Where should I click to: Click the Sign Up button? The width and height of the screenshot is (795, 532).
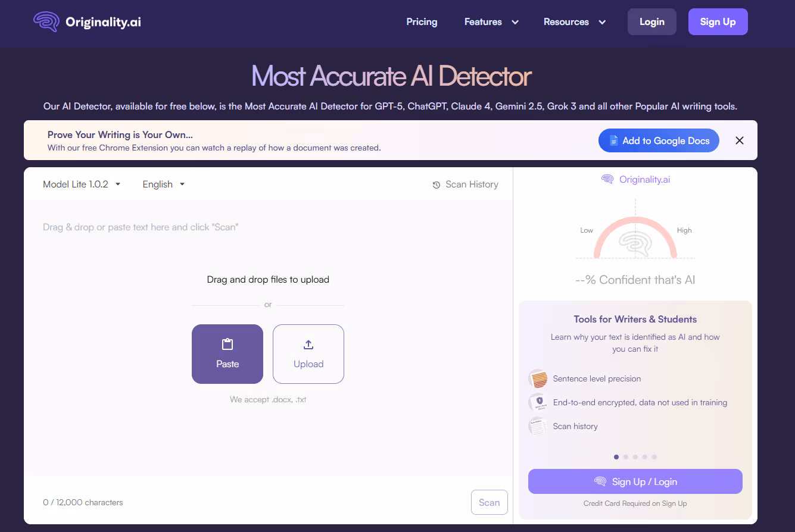pos(718,21)
